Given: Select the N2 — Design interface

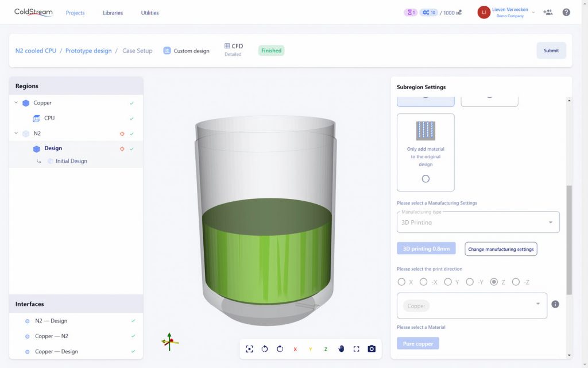Looking at the screenshot, I should (51, 321).
